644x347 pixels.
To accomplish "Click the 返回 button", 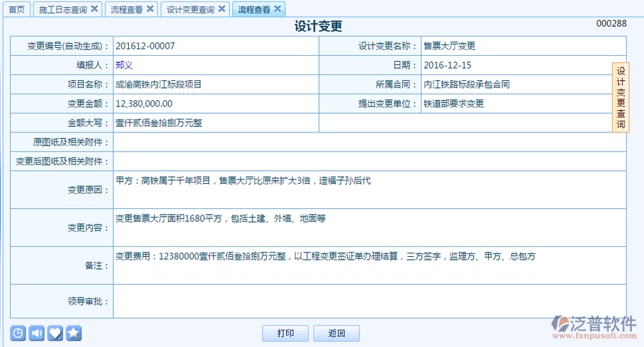I will tap(337, 333).
